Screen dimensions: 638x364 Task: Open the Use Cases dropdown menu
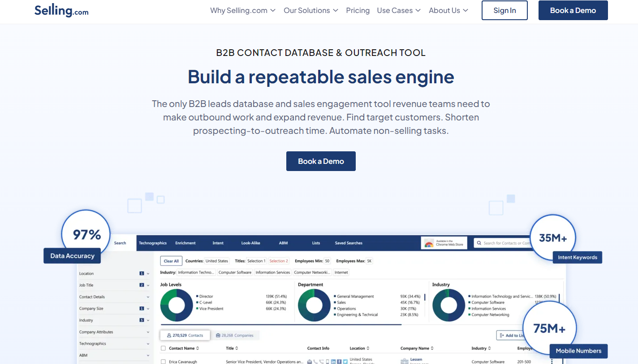pos(399,10)
